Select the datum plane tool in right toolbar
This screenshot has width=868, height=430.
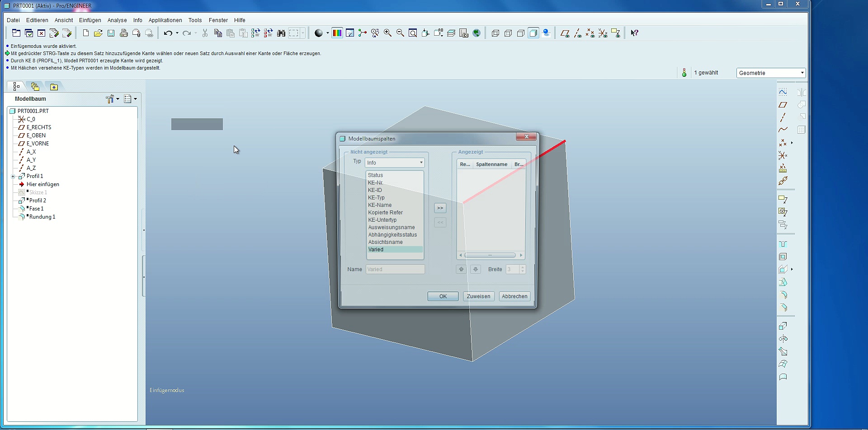click(x=783, y=105)
